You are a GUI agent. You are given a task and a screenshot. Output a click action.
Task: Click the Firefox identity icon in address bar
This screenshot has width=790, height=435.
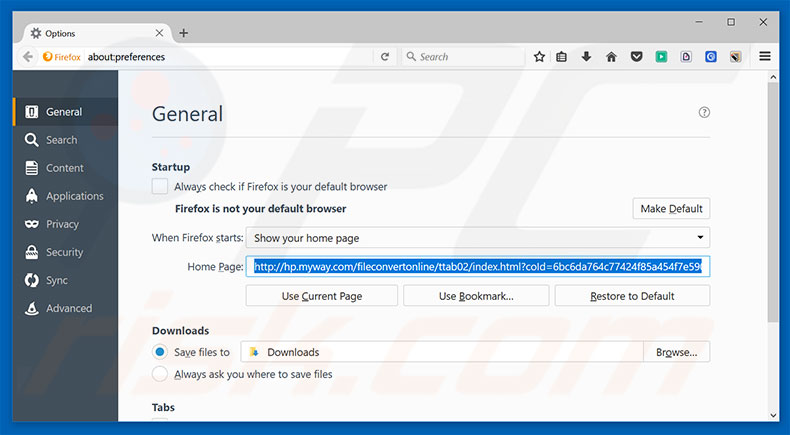pos(61,57)
